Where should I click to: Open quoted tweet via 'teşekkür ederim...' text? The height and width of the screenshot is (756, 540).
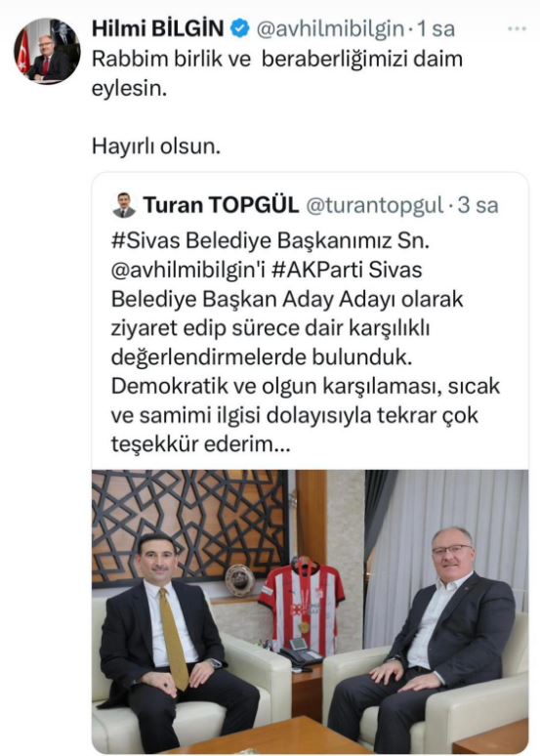pos(201,443)
